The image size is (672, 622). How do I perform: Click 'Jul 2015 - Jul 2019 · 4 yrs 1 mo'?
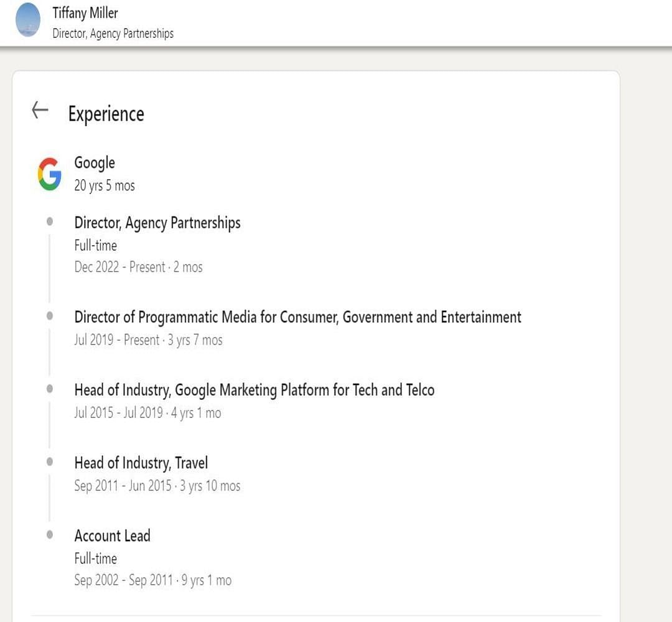(x=147, y=412)
